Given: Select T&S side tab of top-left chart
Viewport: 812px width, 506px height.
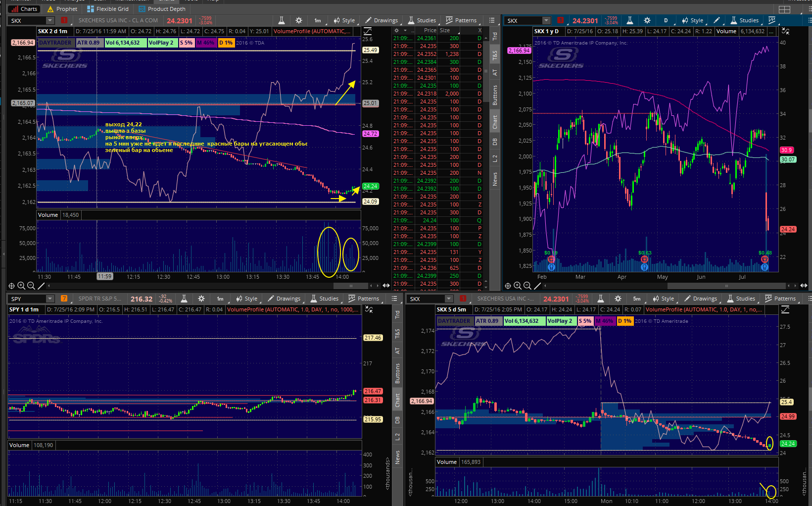Looking at the screenshot, I should pos(495,55).
